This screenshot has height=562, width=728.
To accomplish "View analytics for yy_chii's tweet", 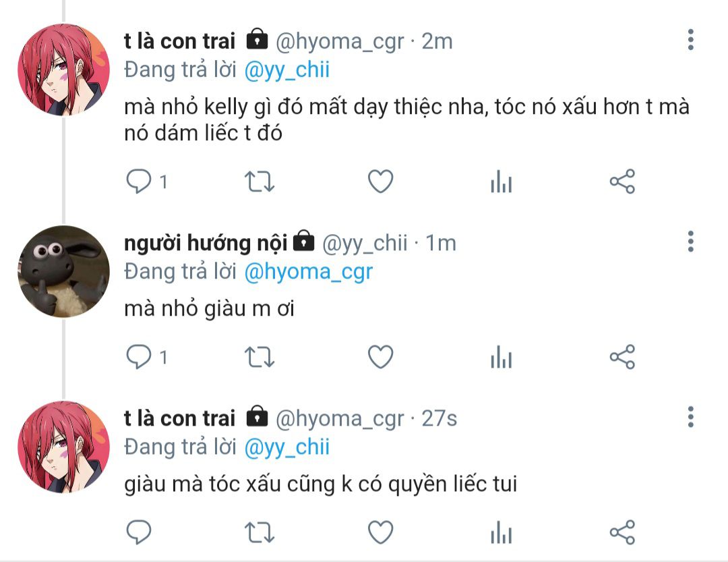I will (x=502, y=357).
